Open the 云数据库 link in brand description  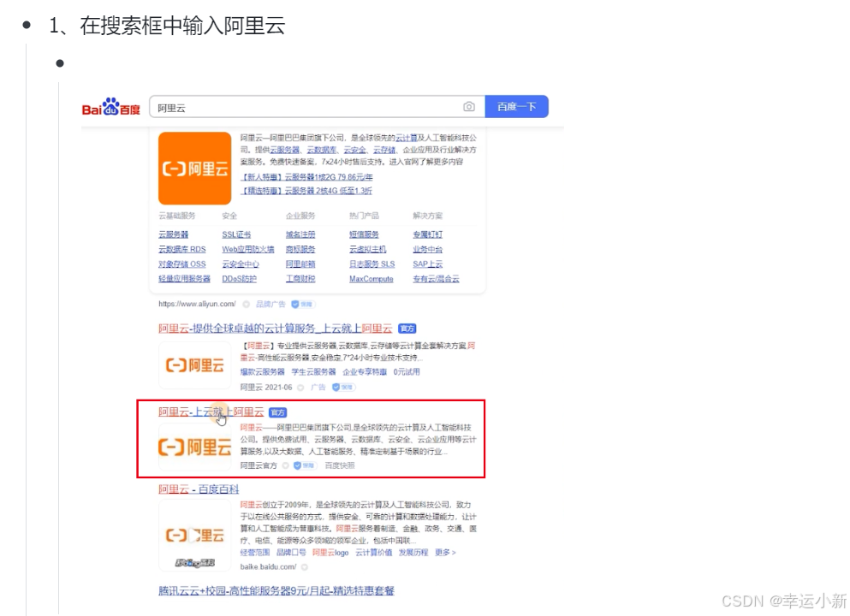pyautogui.click(x=322, y=150)
